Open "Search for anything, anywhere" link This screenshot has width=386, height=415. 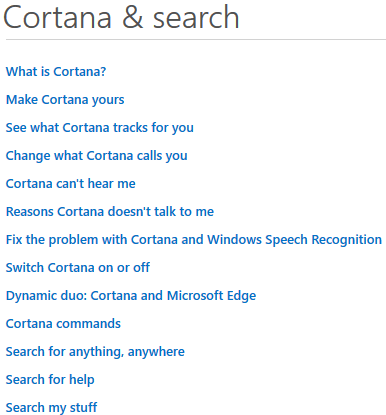(x=95, y=352)
